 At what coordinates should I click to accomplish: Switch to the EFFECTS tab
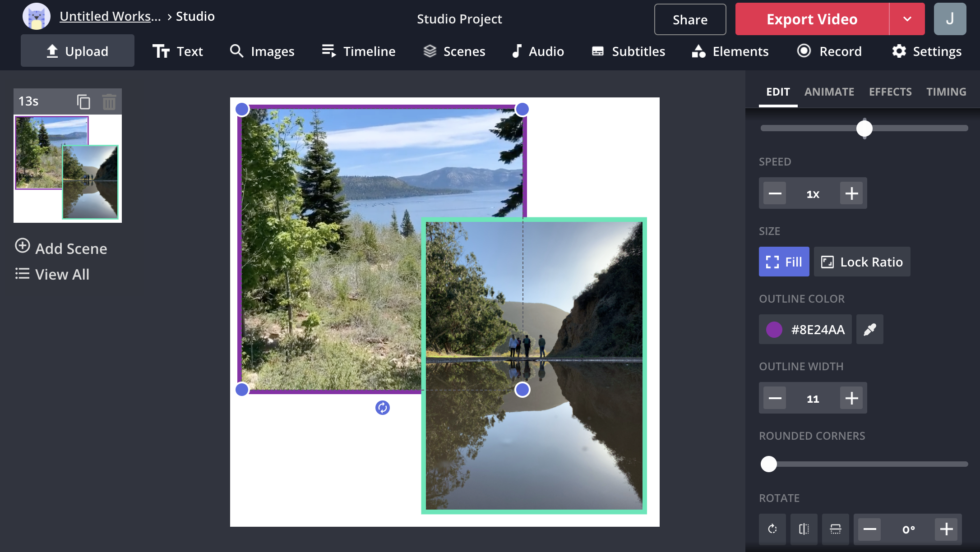[x=890, y=92]
